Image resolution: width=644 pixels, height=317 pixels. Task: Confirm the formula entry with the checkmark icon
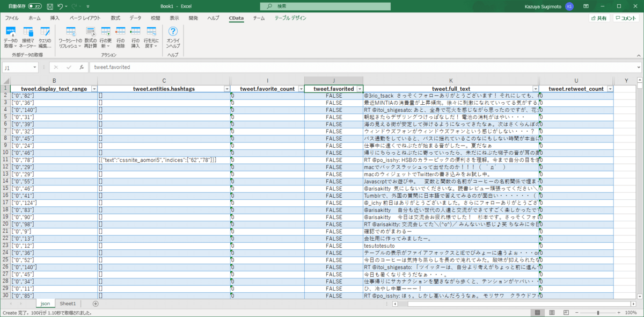tap(69, 68)
